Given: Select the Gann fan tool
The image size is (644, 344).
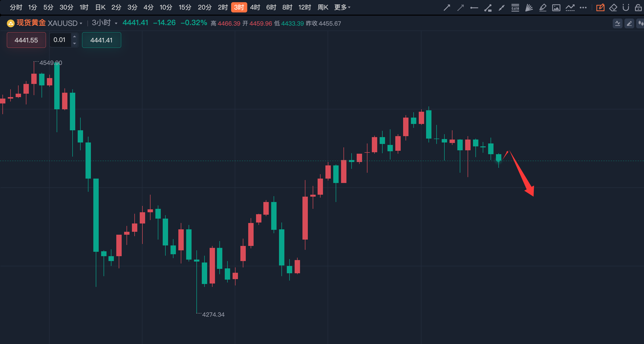Looking at the screenshot, I should pos(529,8).
